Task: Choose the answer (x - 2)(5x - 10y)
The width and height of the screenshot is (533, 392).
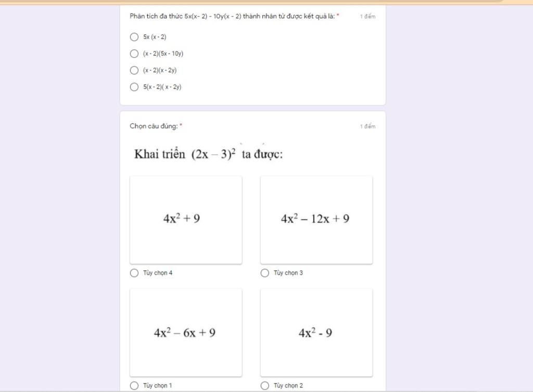Action: (x=134, y=54)
